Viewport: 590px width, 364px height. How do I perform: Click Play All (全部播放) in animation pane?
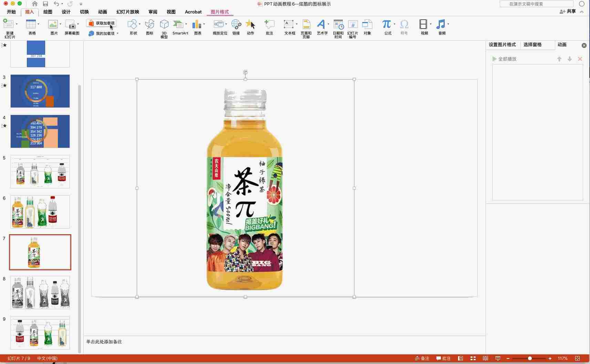click(504, 59)
